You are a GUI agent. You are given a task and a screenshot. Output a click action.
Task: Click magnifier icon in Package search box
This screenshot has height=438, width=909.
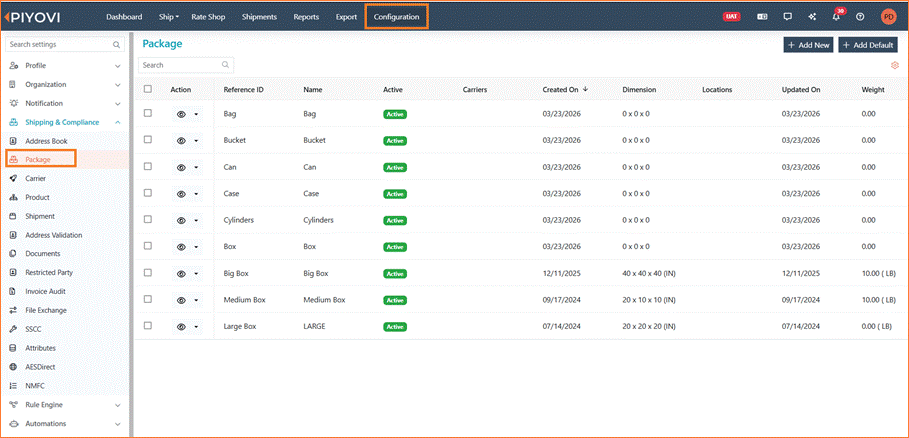(226, 65)
